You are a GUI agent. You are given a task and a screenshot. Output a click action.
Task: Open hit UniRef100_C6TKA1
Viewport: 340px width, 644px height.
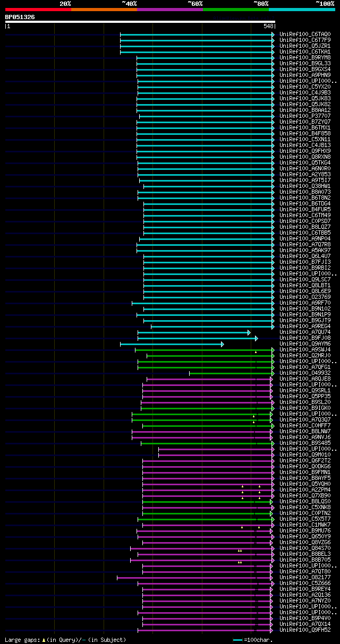(x=305, y=51)
